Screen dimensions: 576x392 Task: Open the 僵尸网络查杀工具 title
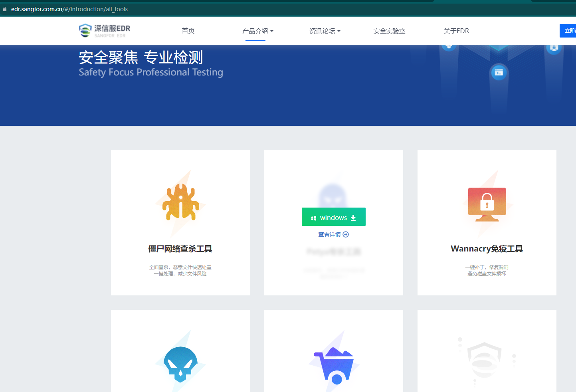tap(180, 249)
